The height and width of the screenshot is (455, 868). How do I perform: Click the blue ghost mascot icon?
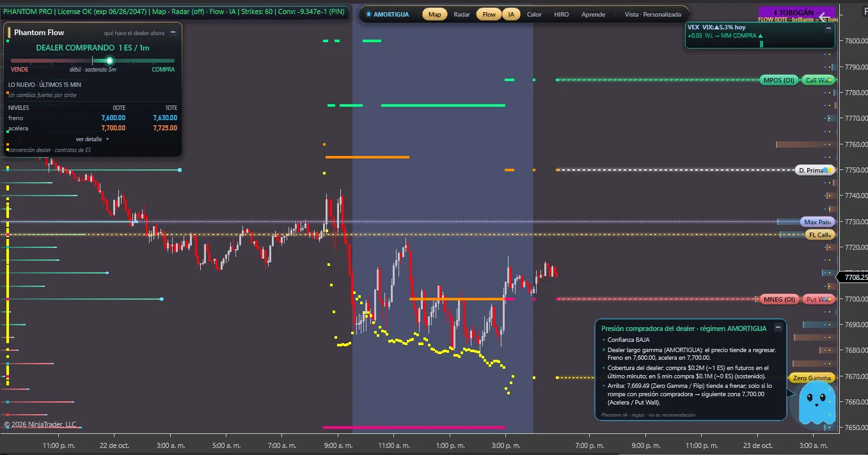(814, 400)
